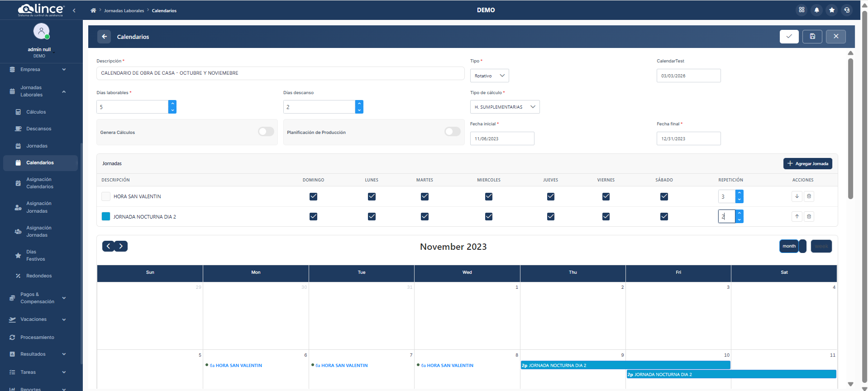
Task: Cancel using the X button
Action: (x=836, y=37)
